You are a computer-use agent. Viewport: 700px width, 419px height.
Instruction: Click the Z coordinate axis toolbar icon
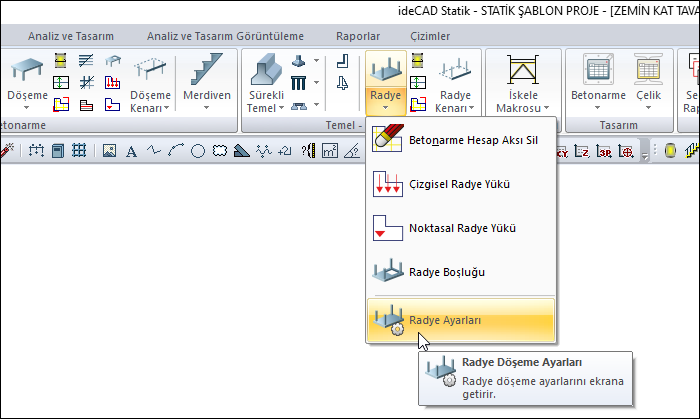click(582, 152)
